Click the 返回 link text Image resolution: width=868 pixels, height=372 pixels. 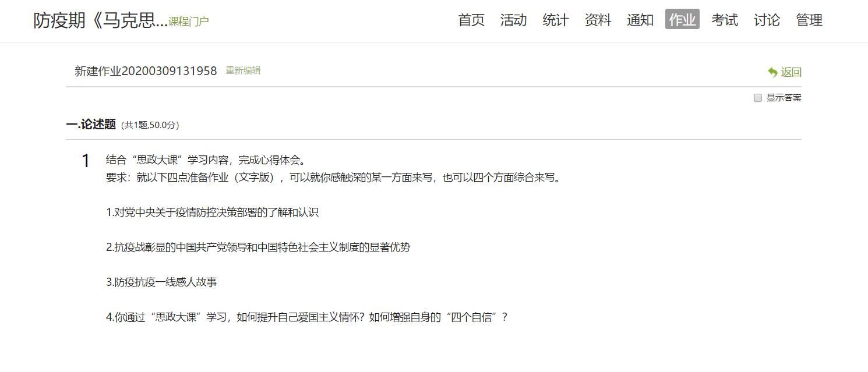791,72
